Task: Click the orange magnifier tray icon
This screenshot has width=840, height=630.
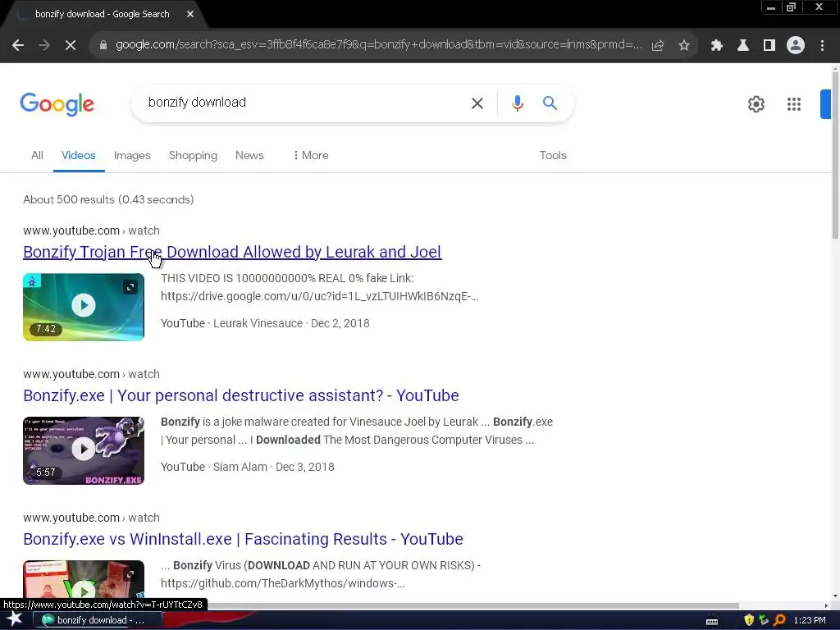Action: 779,620
